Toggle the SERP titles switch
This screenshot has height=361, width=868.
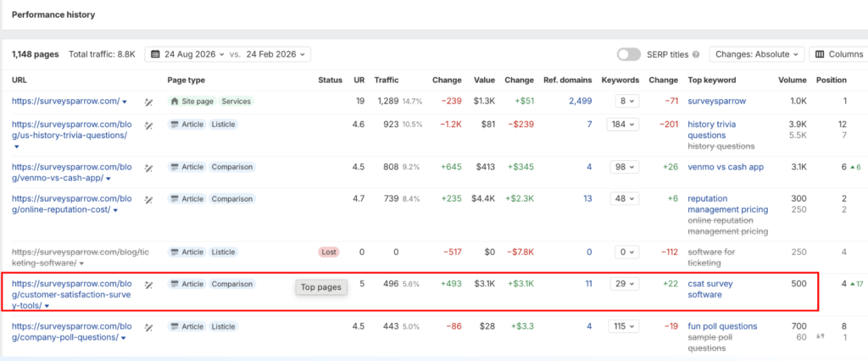629,54
